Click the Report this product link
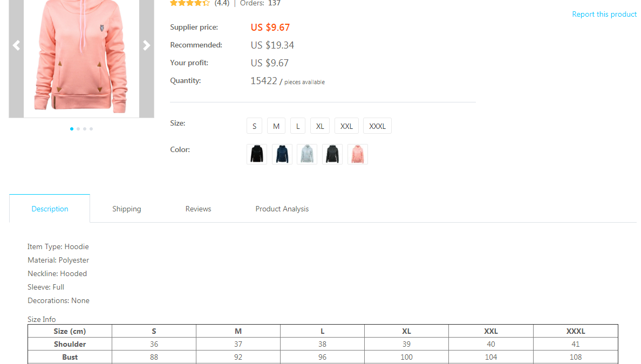The height and width of the screenshot is (364, 641). click(x=604, y=15)
